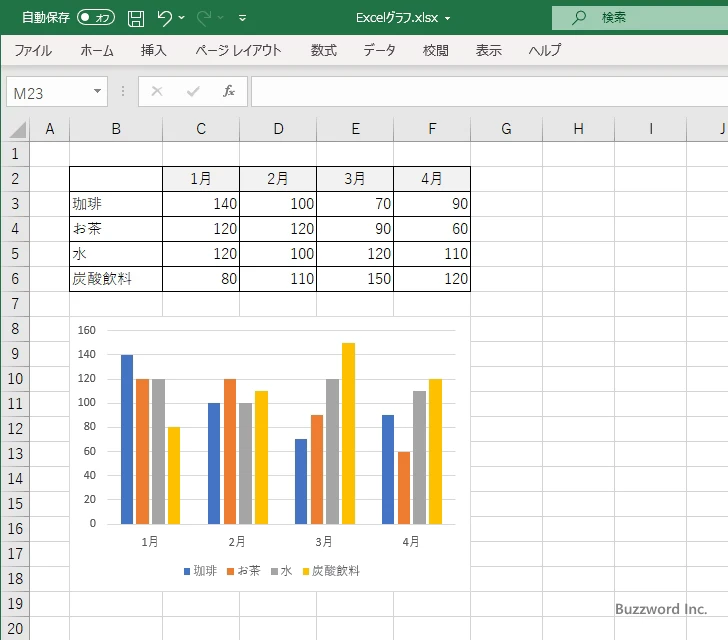Select column H header
The image size is (728, 640).
click(578, 129)
